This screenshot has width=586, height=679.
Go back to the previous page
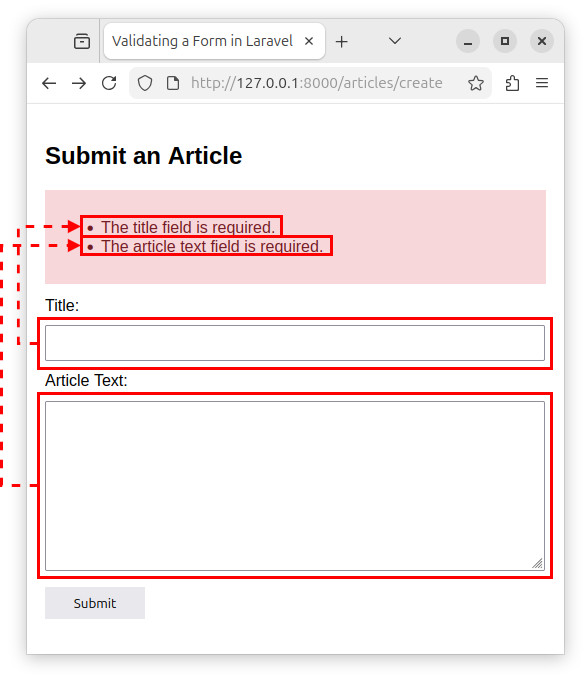coord(49,83)
